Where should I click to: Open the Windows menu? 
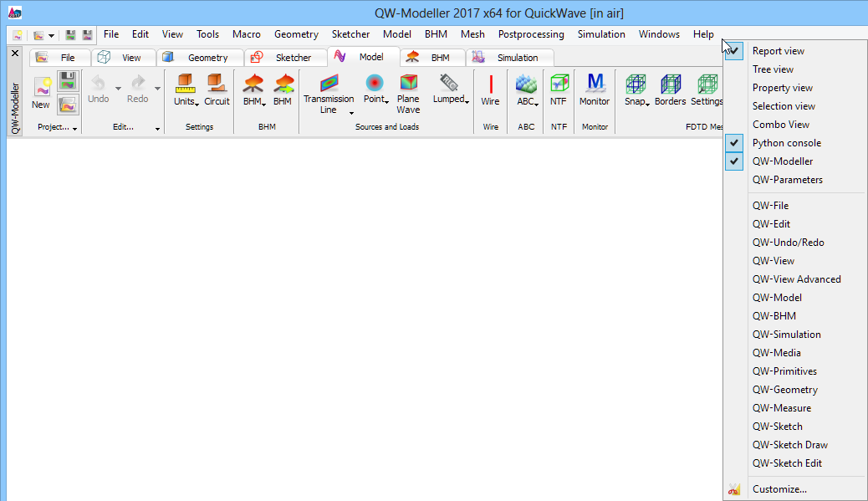click(659, 34)
